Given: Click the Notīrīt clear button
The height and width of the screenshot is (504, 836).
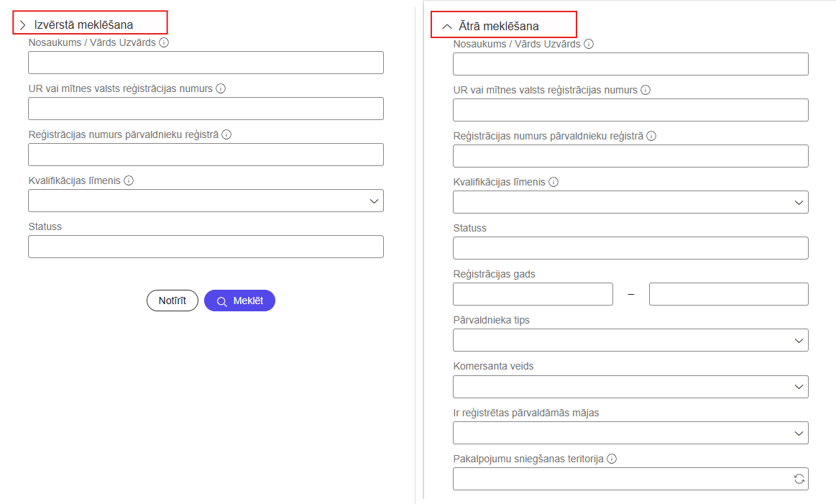Looking at the screenshot, I should 173,301.
